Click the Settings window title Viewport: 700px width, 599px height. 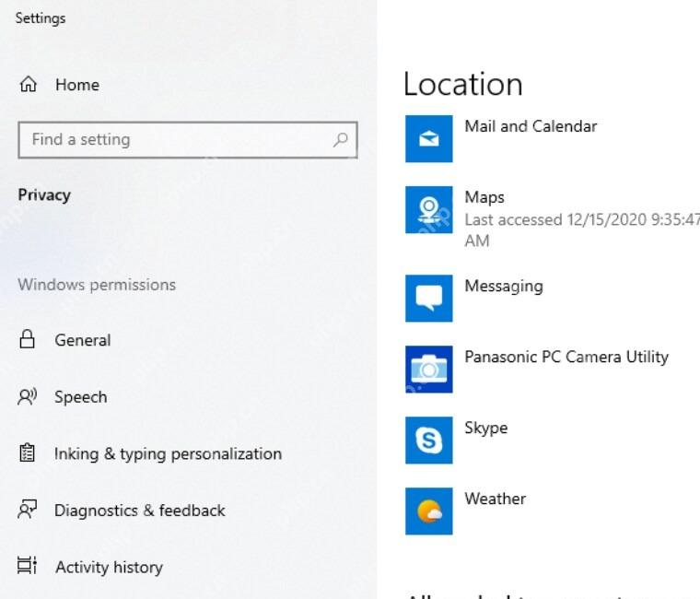click(x=41, y=18)
